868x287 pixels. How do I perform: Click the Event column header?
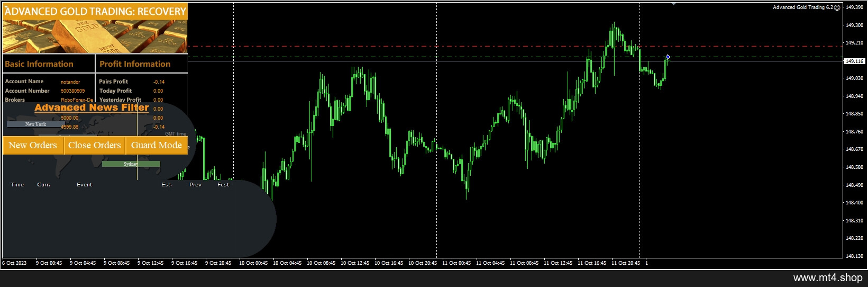tap(84, 185)
